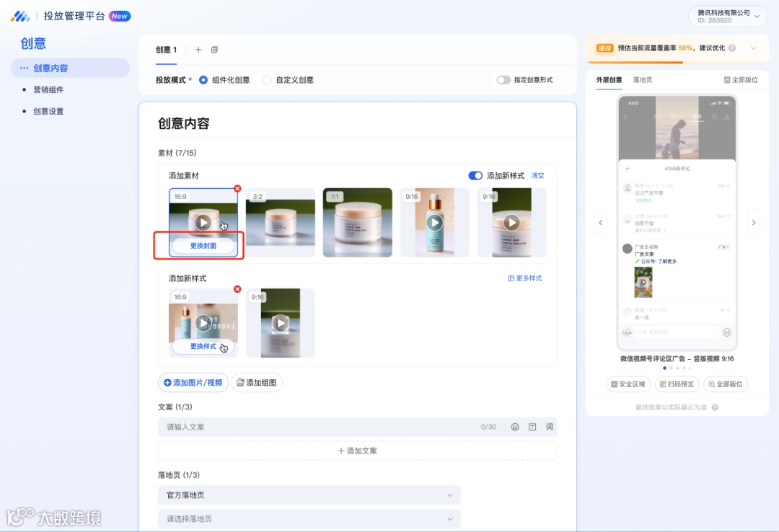Add a new creative with the plus icon
The height and width of the screenshot is (532, 779).
(x=198, y=50)
